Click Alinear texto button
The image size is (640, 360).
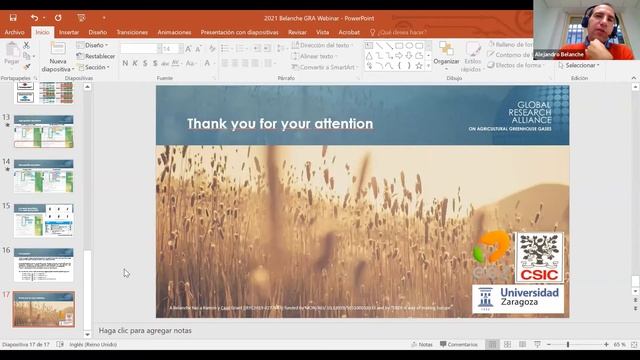(315, 56)
